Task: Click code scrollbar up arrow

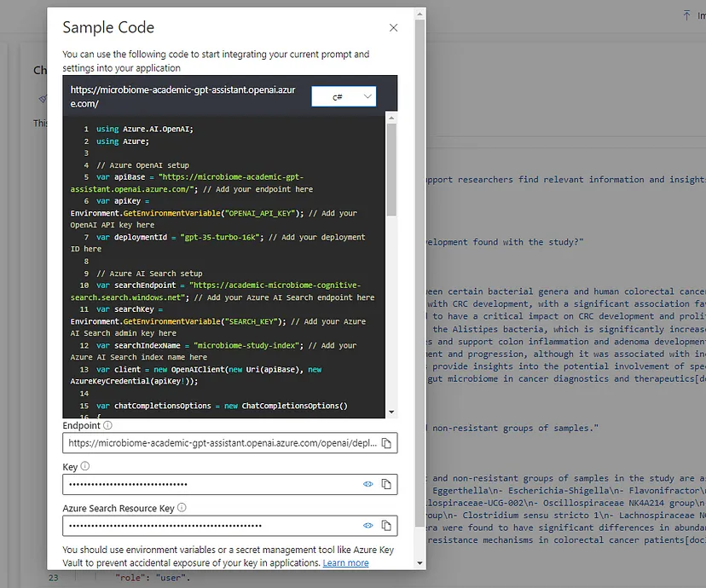Action: [x=391, y=118]
